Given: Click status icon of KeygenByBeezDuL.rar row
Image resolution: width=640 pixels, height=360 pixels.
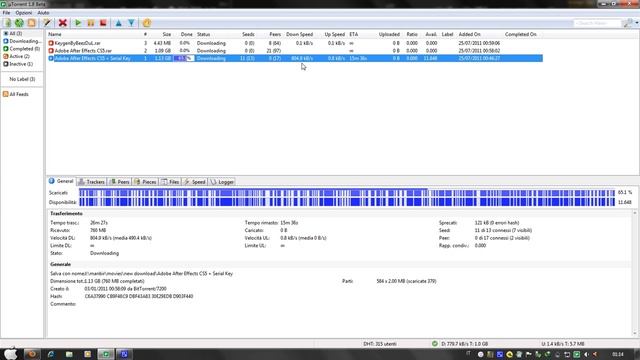Looking at the screenshot, I should coord(51,43).
